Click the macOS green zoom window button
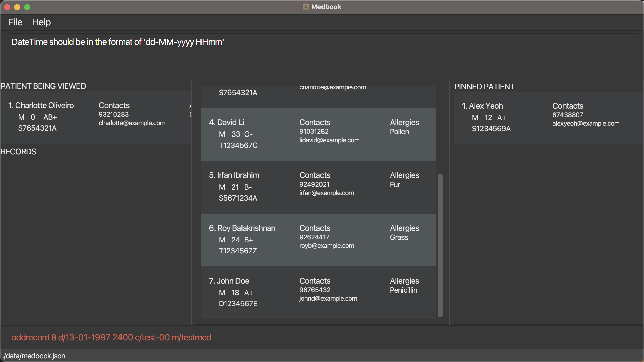Viewport: 644px width, 362px height. point(27,7)
